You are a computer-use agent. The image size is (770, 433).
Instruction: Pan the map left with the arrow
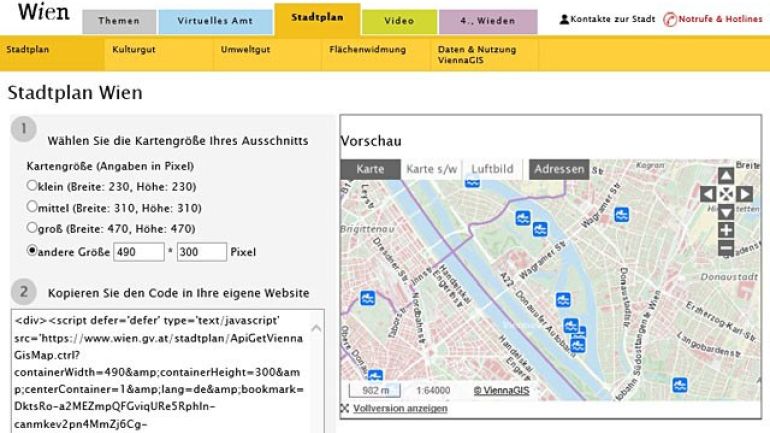[x=708, y=194]
